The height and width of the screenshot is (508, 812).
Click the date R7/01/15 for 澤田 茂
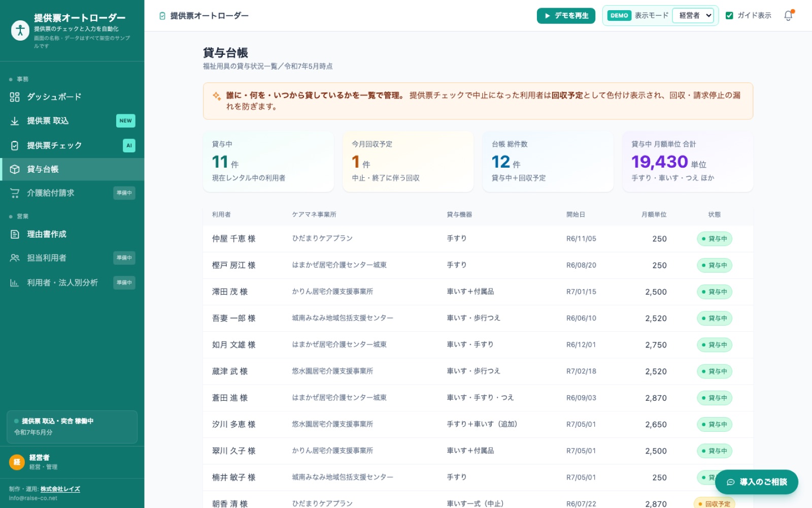point(581,292)
